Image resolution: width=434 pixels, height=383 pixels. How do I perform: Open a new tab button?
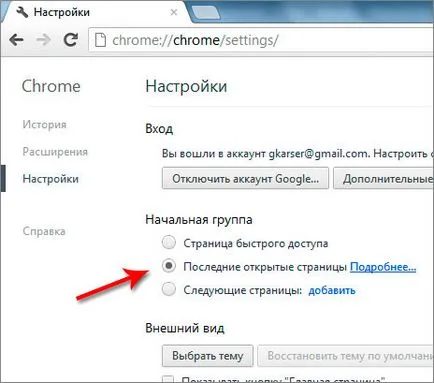206,12
